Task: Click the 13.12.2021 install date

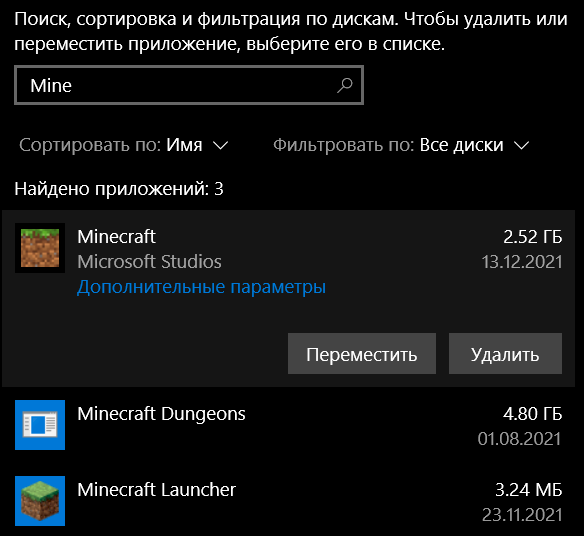Action: coord(522,262)
